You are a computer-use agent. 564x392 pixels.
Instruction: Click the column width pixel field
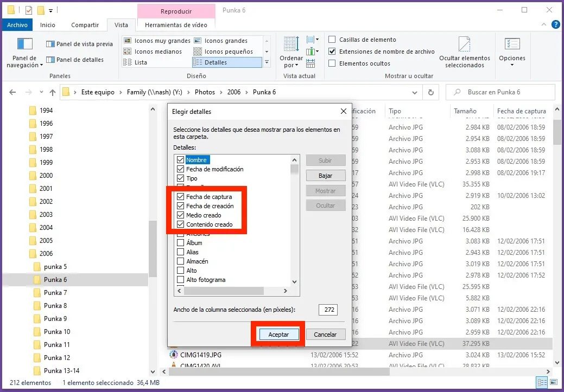(327, 310)
